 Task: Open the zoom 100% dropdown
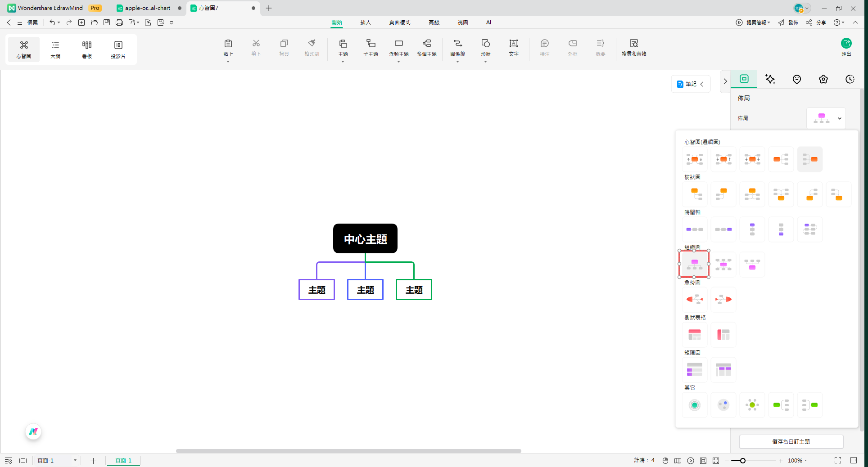tap(797, 460)
